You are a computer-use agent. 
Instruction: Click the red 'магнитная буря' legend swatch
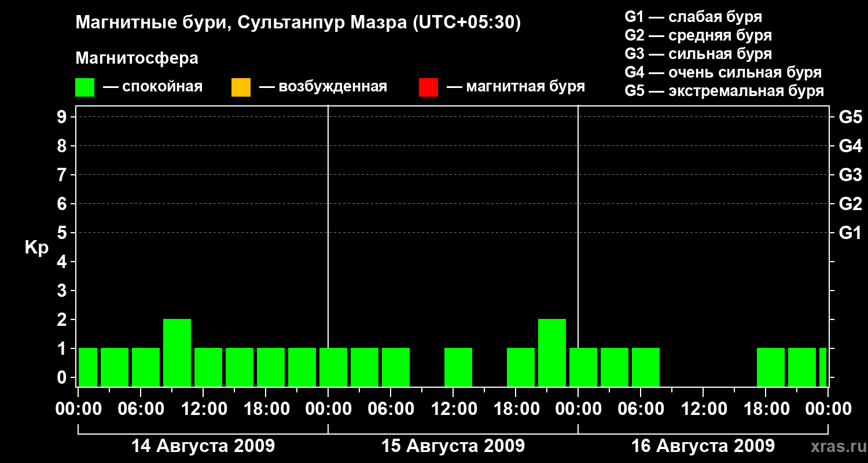tap(428, 87)
